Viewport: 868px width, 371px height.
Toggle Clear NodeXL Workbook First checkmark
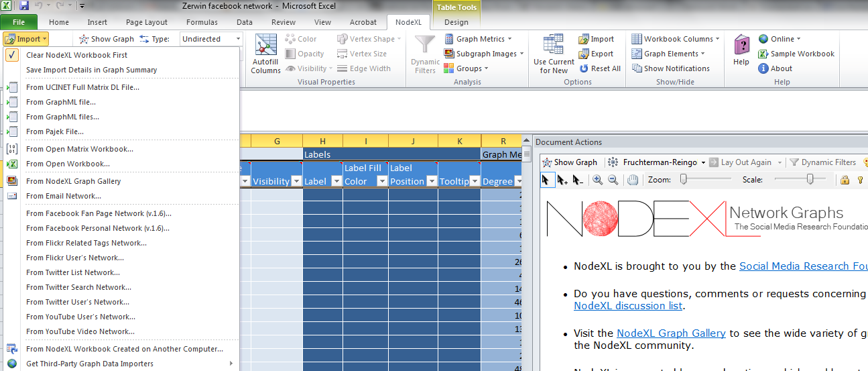pyautogui.click(x=13, y=55)
